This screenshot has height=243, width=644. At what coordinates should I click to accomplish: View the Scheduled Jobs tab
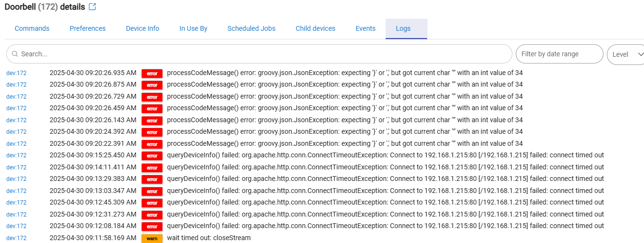[251, 28]
